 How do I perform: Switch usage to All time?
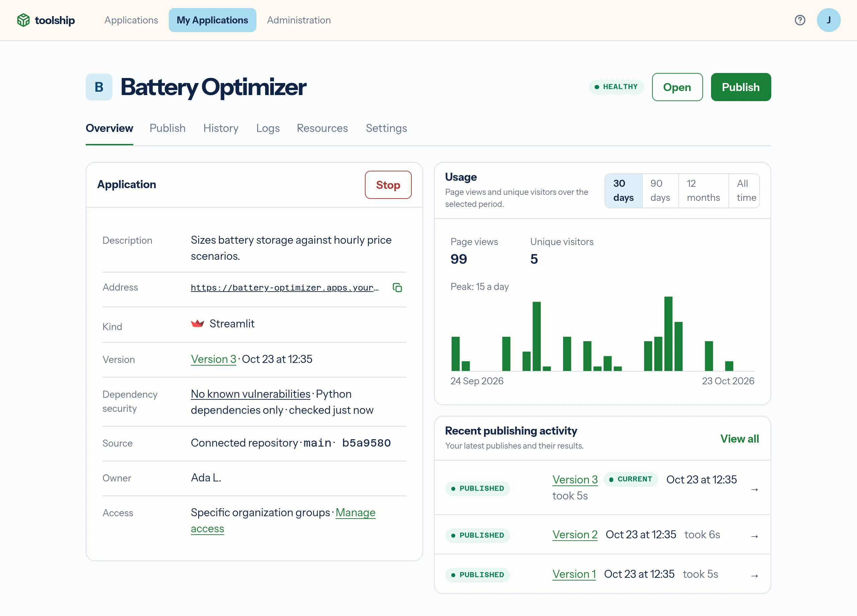click(x=744, y=190)
